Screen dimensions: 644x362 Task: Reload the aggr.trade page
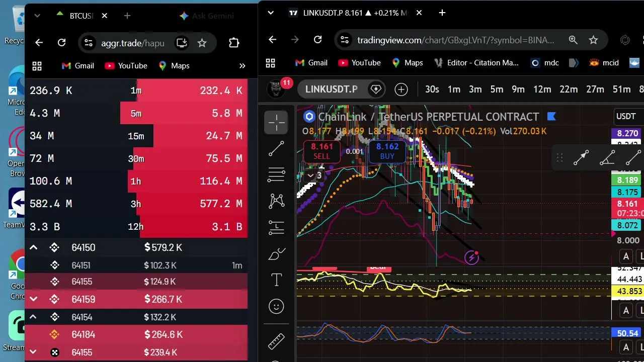61,43
